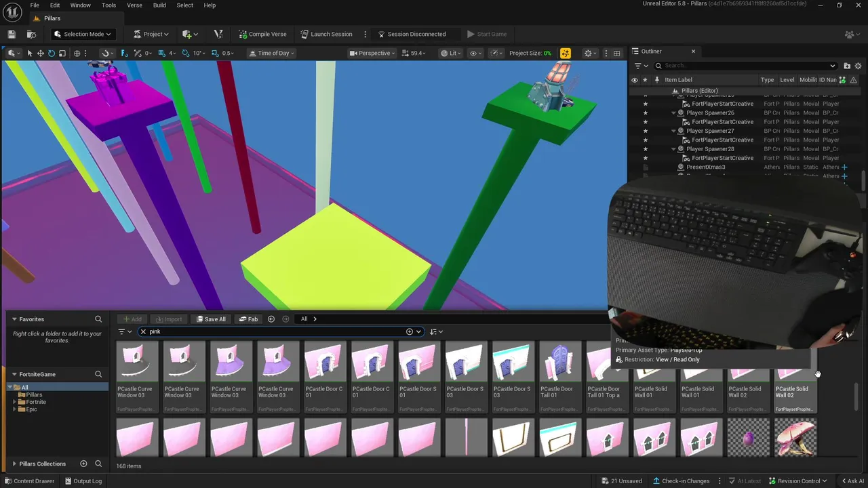
Task: Open the Selection Mode dropdown
Action: coord(82,34)
